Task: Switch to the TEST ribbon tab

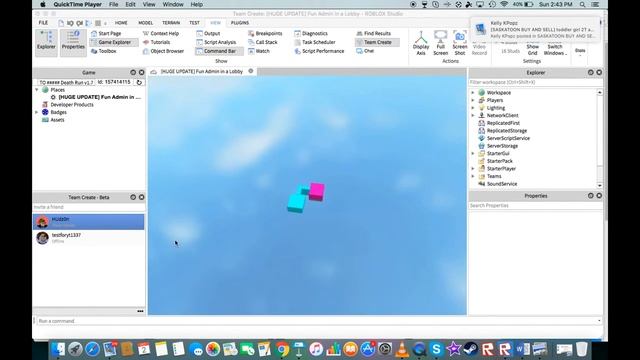Action: tap(194, 23)
